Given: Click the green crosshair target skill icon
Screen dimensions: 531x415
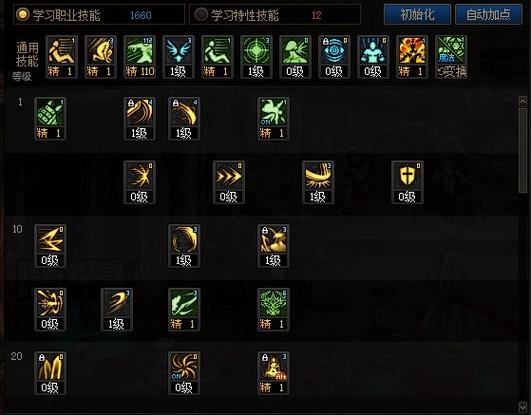Looking at the screenshot, I should tap(256, 57).
